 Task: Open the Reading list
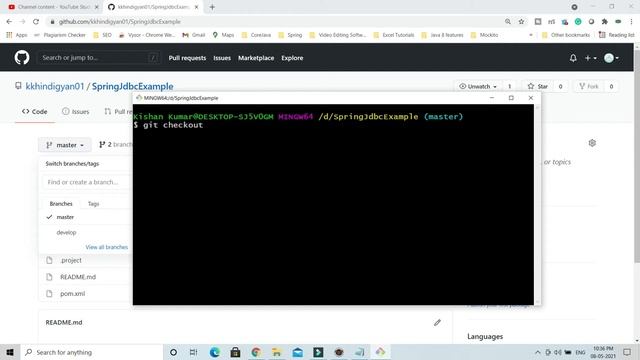tap(616, 35)
